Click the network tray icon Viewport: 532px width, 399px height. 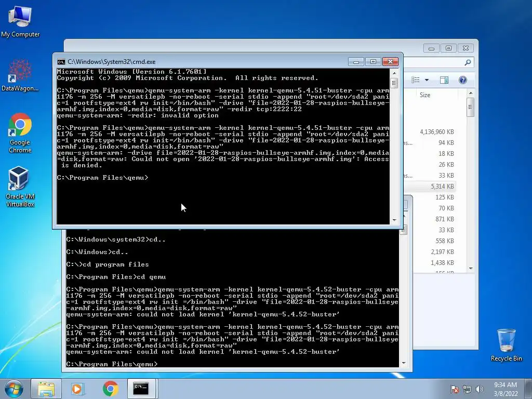[x=467, y=389]
